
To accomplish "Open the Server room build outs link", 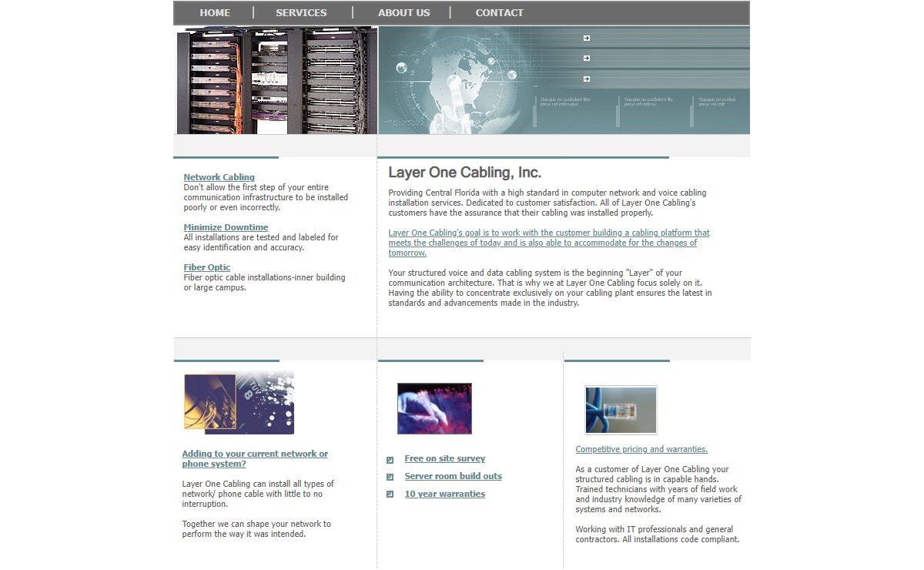I will 453,476.
